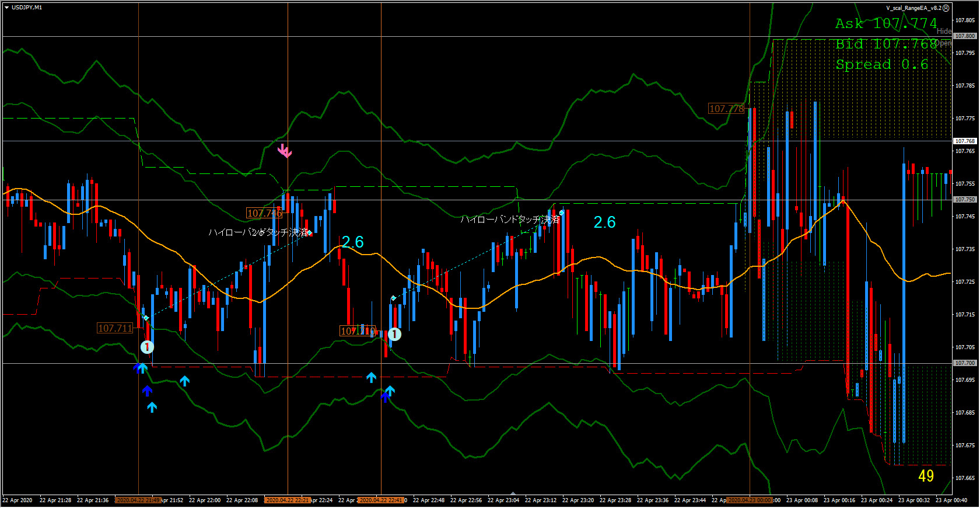Click the 107.735 price scale value
The width and height of the screenshot is (980, 508).
coord(965,249)
